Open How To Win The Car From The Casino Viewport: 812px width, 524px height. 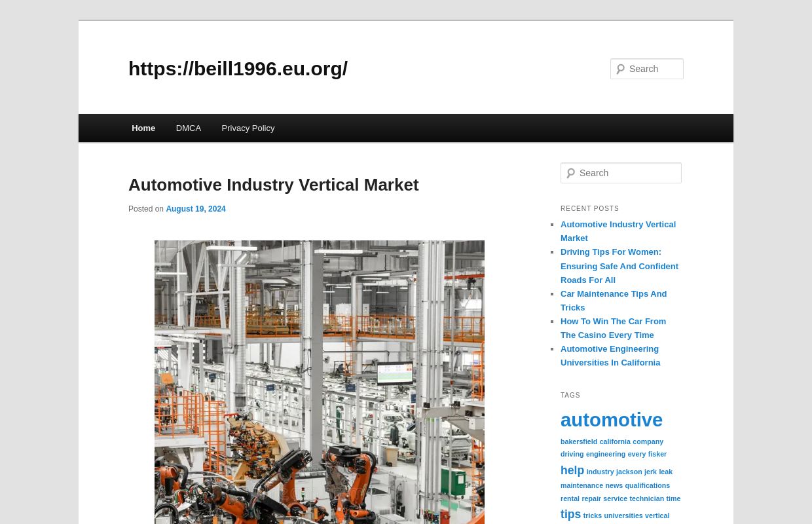pyautogui.click(x=613, y=327)
